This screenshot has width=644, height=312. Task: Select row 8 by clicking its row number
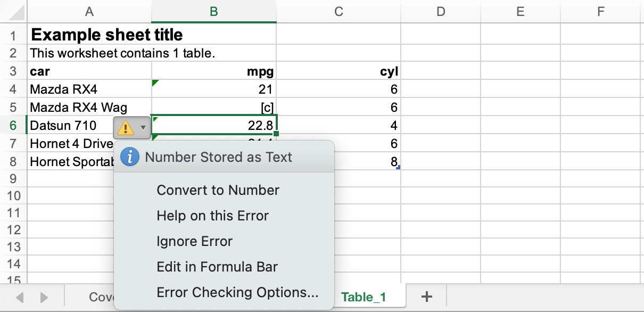[14, 162]
